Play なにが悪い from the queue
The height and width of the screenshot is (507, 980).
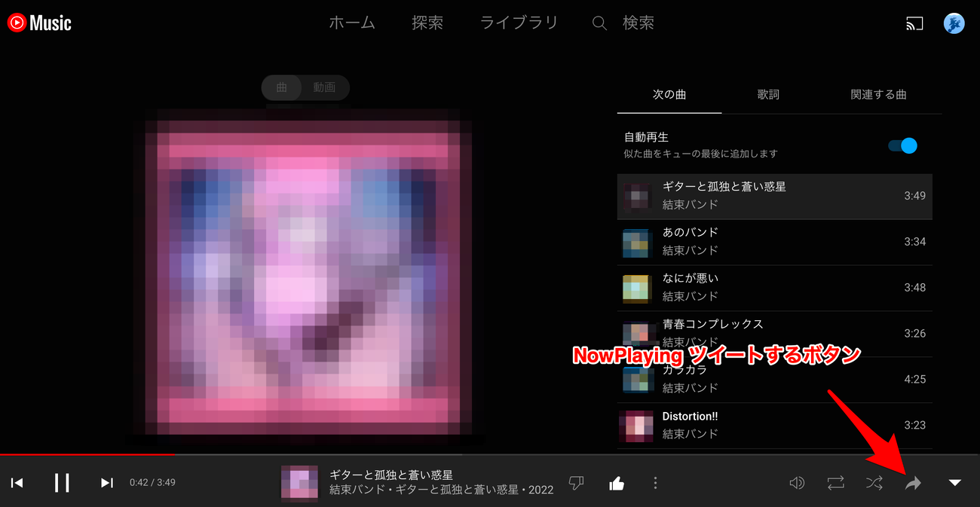pos(774,288)
